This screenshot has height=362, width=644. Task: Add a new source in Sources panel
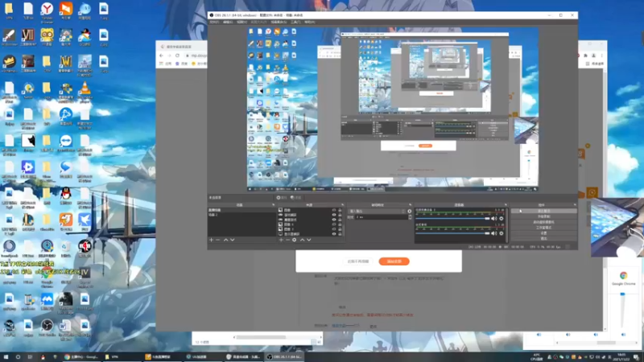click(x=281, y=240)
